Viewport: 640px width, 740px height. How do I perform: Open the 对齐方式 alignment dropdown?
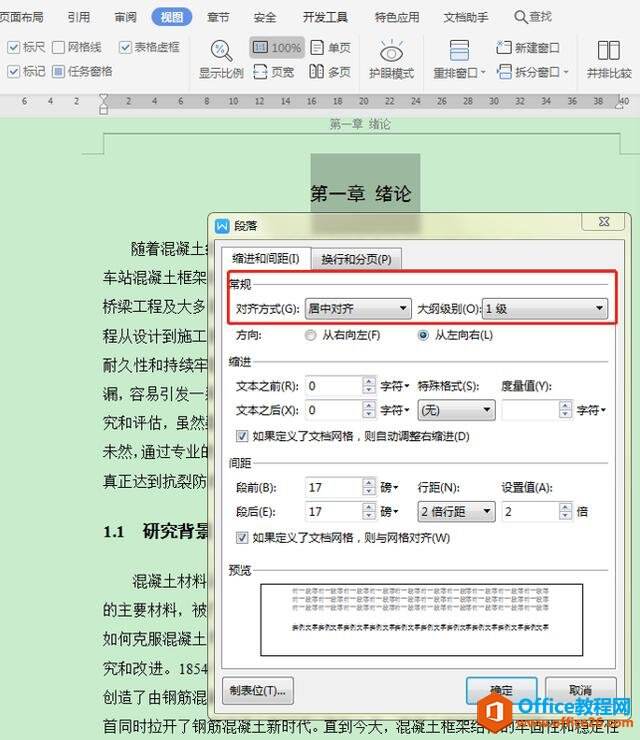pyautogui.click(x=358, y=309)
